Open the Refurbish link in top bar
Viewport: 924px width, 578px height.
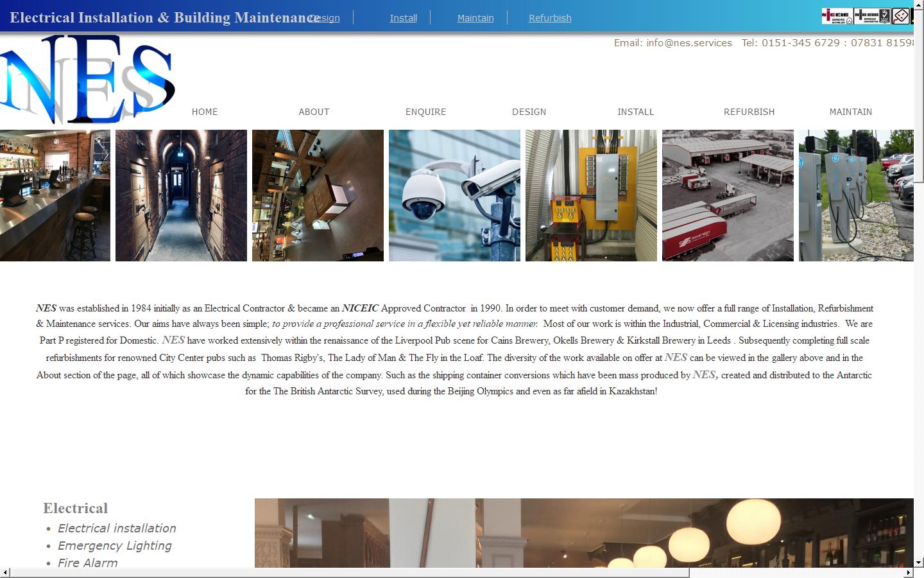click(550, 18)
